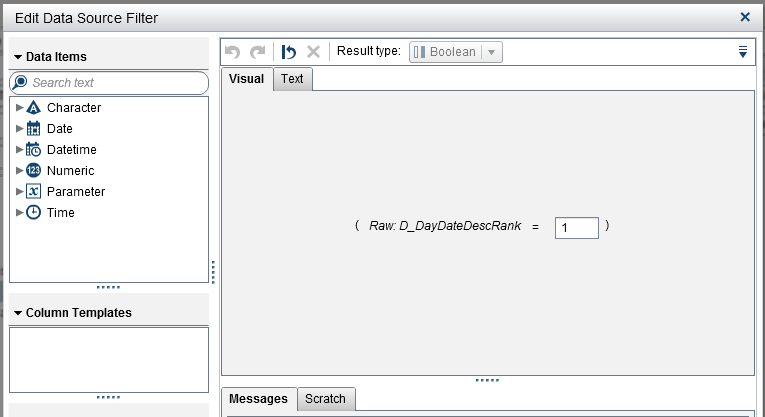Image resolution: width=765 pixels, height=417 pixels.
Task: Click the Time clock icon
Action: (33, 212)
